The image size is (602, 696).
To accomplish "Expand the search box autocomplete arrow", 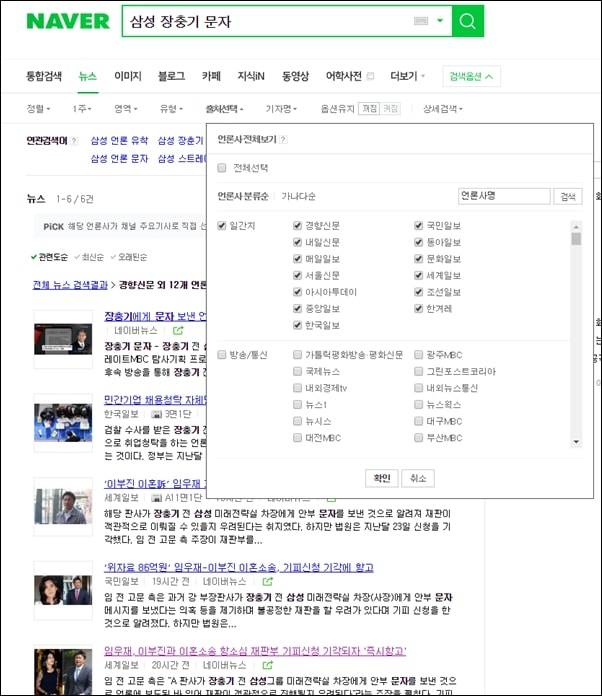I will (440, 20).
